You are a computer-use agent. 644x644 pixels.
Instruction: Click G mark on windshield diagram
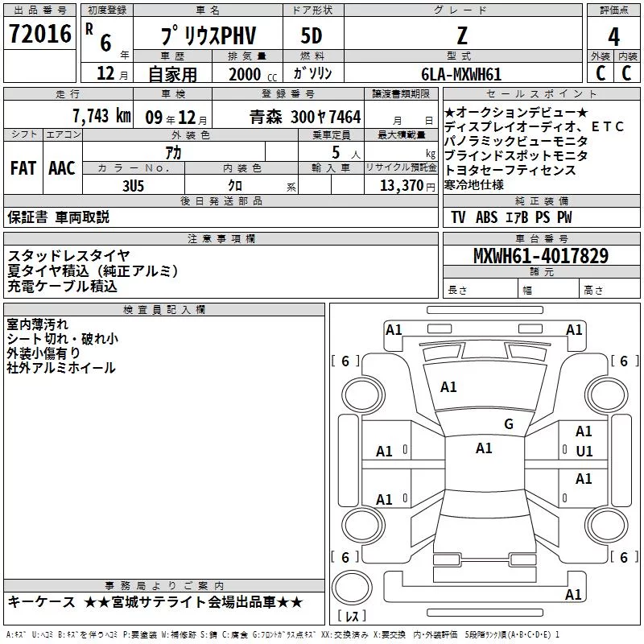click(x=509, y=424)
